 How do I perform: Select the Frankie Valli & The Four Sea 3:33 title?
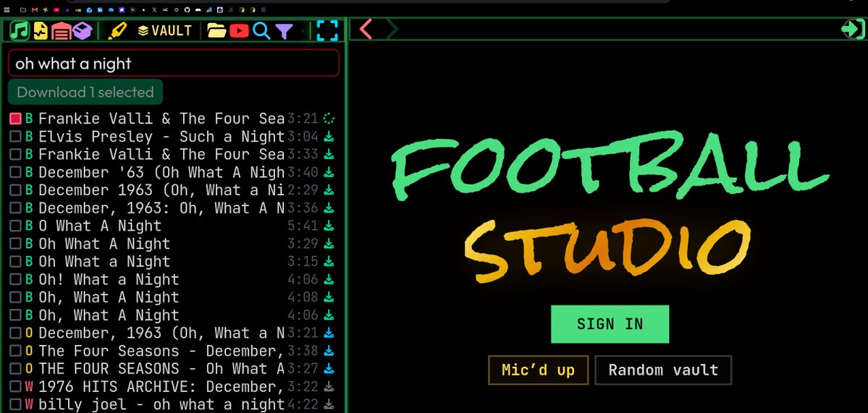point(161,154)
